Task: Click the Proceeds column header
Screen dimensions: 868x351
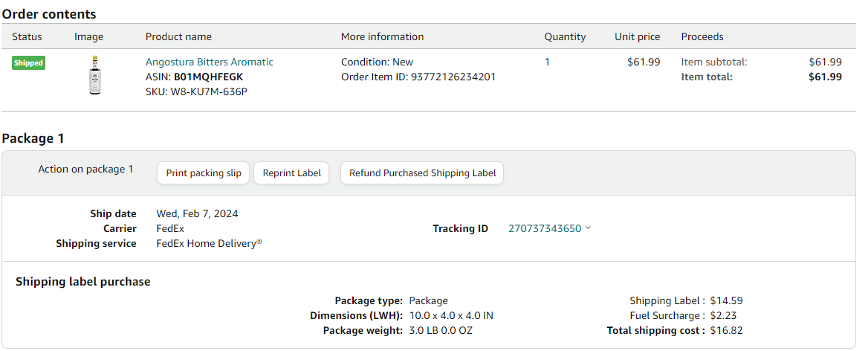Action: [702, 36]
